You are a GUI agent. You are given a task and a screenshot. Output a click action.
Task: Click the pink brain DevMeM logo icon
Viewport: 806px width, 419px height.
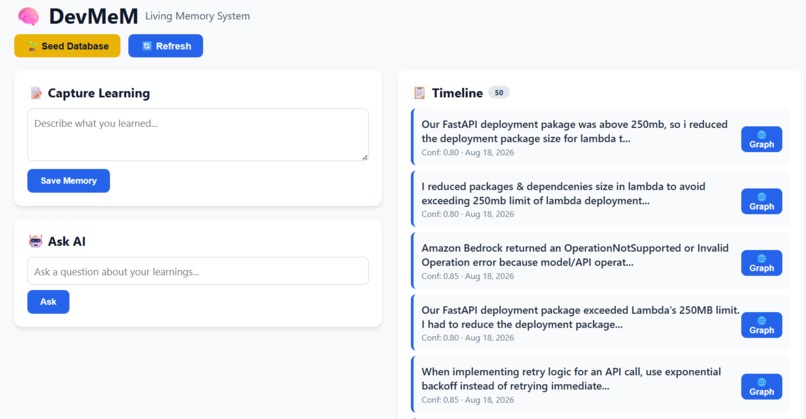29,16
